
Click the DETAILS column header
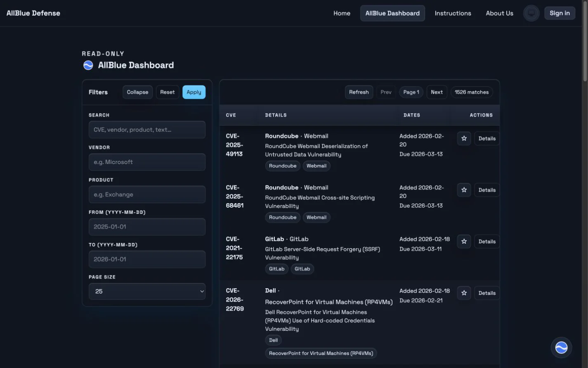click(x=276, y=115)
